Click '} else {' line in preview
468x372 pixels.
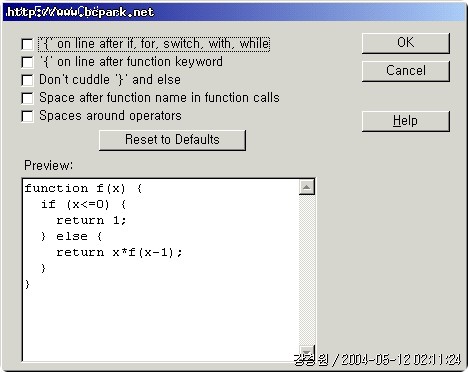click(71, 236)
